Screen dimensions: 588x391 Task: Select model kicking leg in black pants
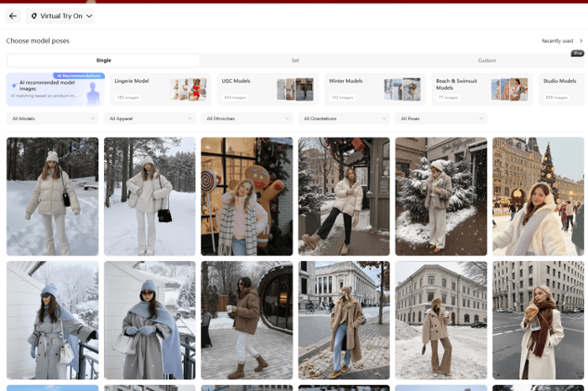[344, 196]
